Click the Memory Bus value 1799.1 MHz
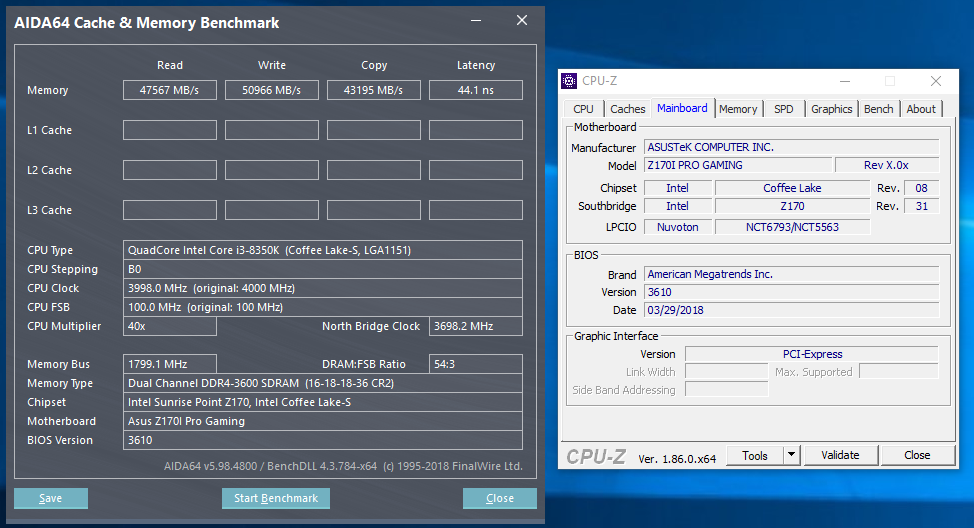The height and width of the screenshot is (528, 974). click(x=170, y=364)
